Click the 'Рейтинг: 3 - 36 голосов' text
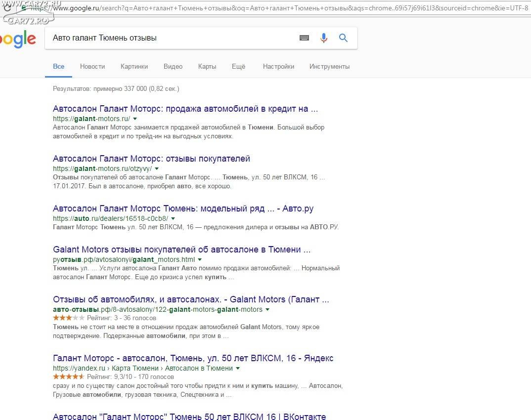This screenshot has height=420, width=531. 122,318
